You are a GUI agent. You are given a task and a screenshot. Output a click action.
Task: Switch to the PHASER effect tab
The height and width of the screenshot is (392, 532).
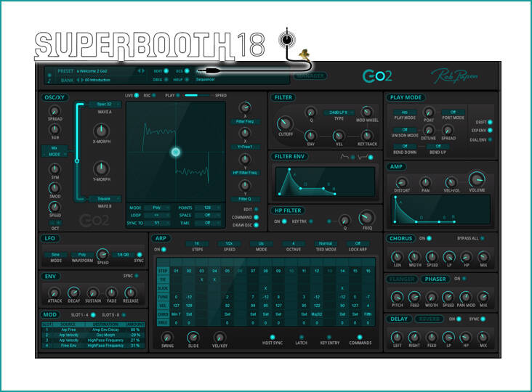(435, 279)
